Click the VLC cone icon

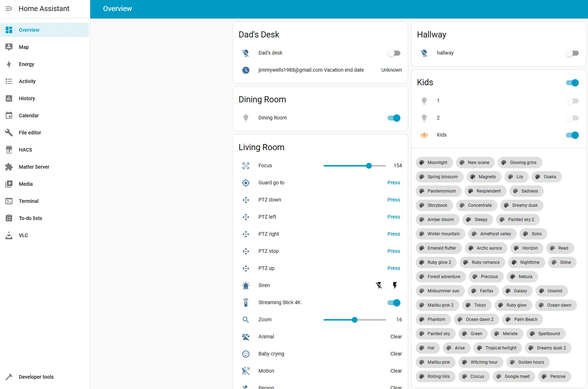[x=9, y=235]
